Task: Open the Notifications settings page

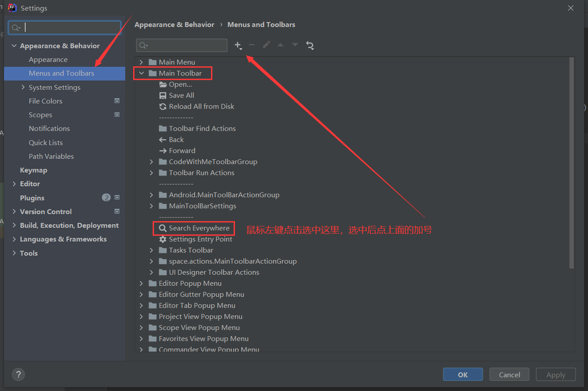Action: (x=49, y=128)
